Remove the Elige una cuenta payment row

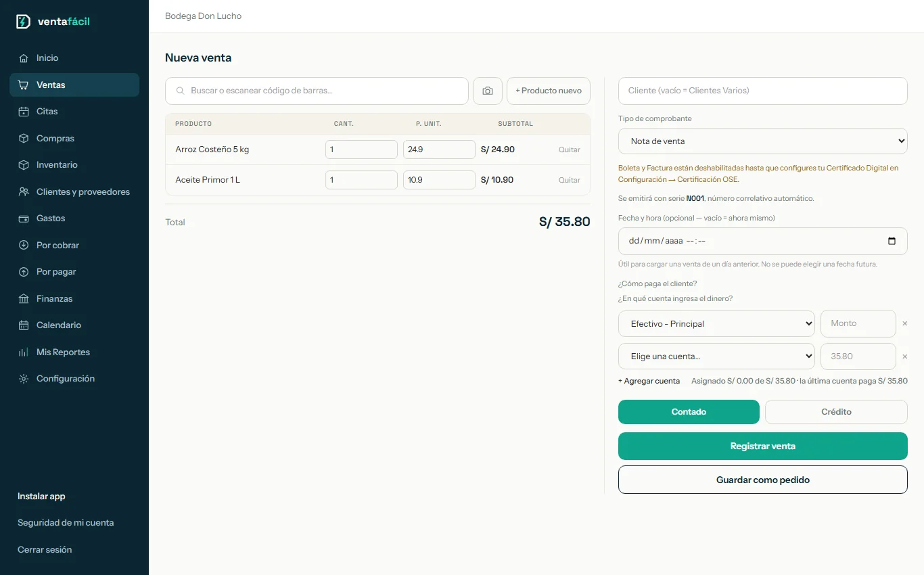click(x=904, y=356)
